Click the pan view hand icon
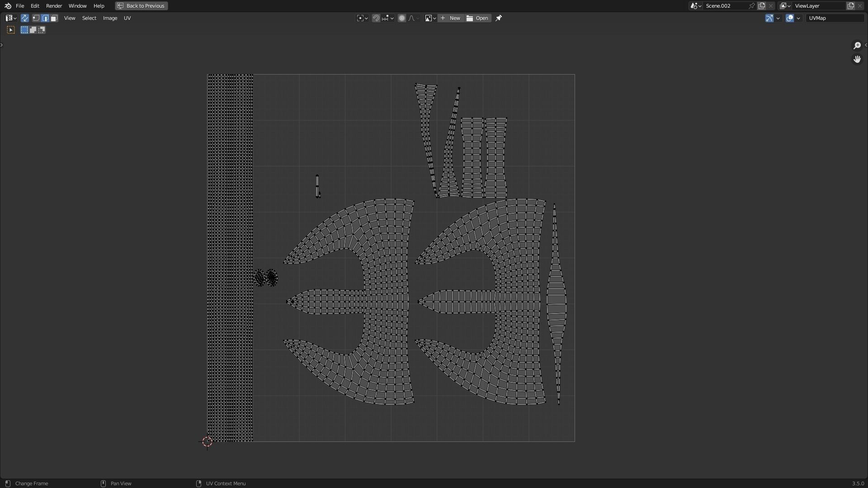The image size is (868, 488). [x=857, y=59]
